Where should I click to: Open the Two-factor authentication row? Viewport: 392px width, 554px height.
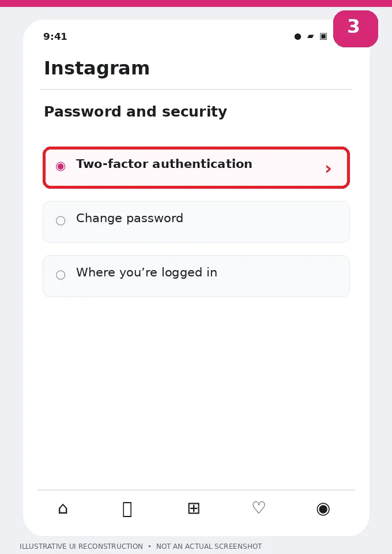[x=196, y=167]
